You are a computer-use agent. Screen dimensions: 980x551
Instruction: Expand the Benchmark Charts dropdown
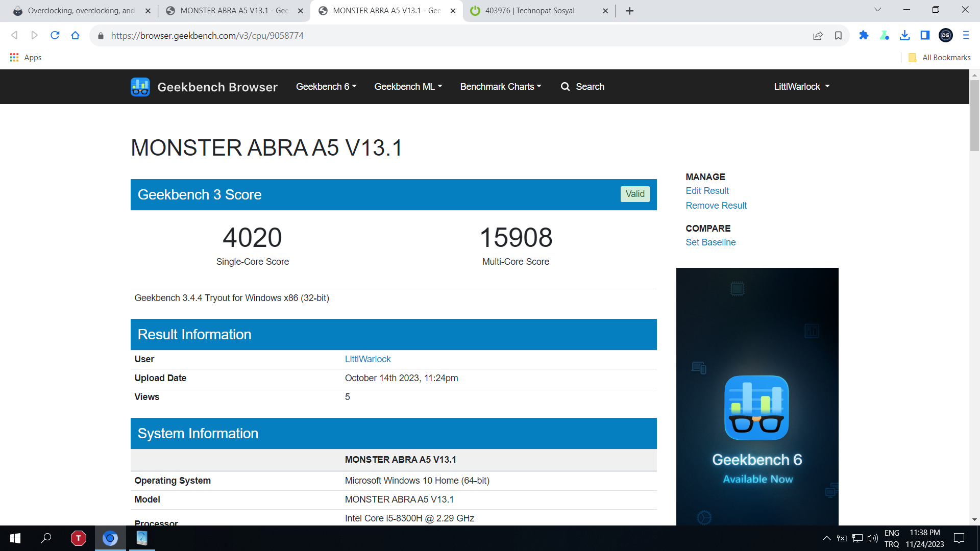(501, 87)
